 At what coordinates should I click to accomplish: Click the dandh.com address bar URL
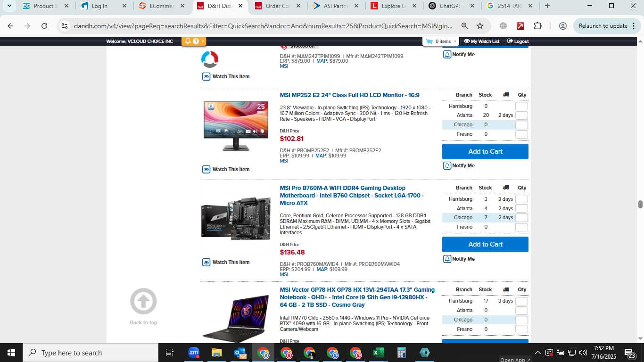coord(263,26)
